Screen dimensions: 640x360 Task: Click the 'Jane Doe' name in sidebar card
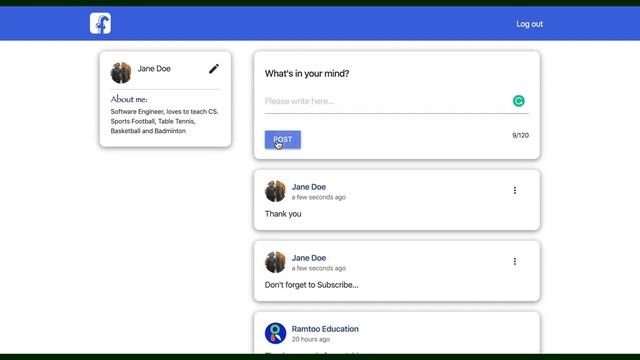pyautogui.click(x=154, y=69)
